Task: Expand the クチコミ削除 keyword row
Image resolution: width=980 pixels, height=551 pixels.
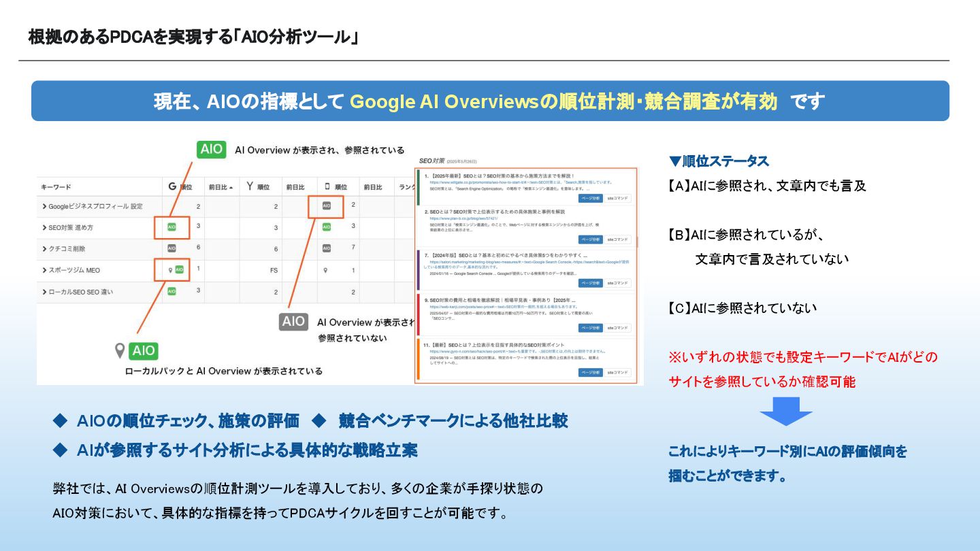Action: (44, 249)
